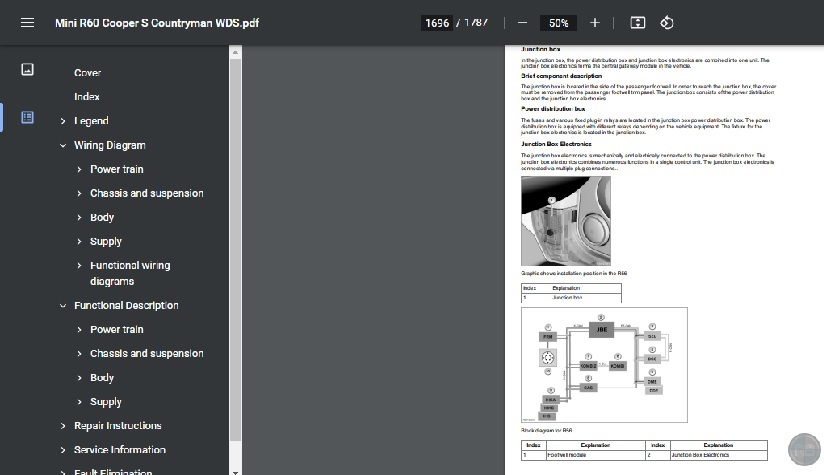Click the 50% zoom level field
Image resolution: width=824 pixels, height=475 pixels.
558,23
